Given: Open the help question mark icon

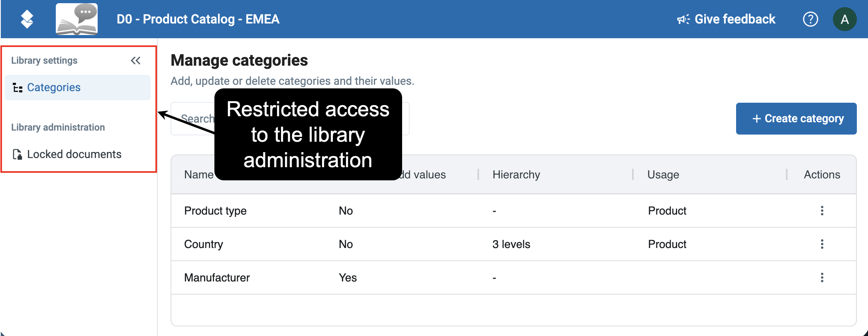Looking at the screenshot, I should [x=810, y=19].
